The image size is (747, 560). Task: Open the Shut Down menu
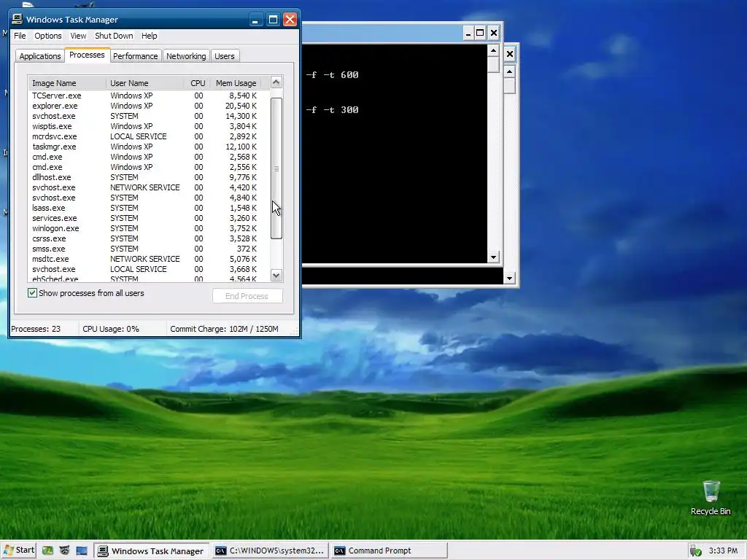[x=114, y=36]
